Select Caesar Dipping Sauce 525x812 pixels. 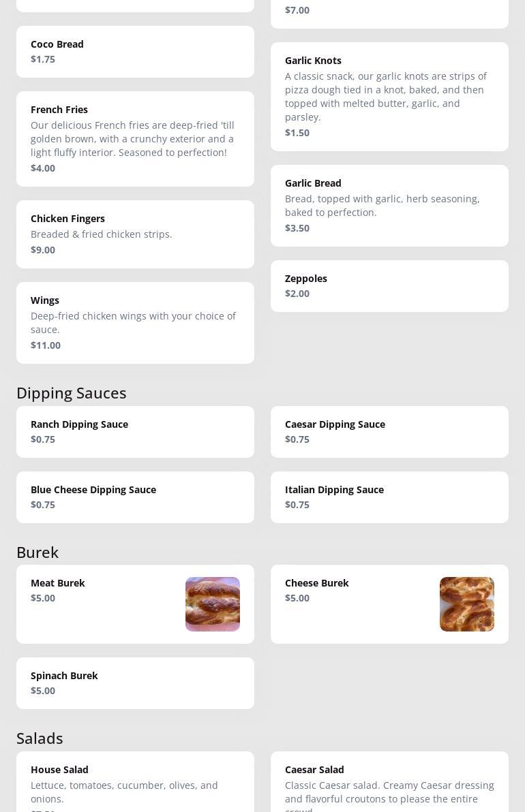[389, 432]
